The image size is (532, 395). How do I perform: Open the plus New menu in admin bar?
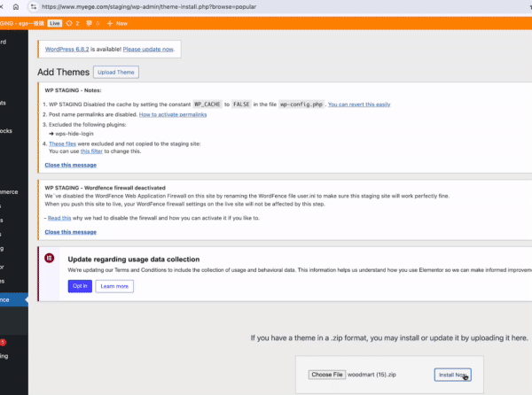[x=117, y=23]
